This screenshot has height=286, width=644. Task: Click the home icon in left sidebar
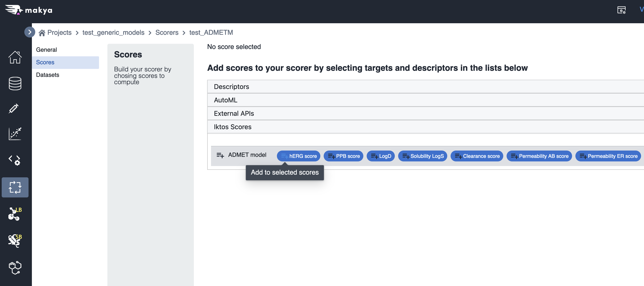(x=15, y=57)
